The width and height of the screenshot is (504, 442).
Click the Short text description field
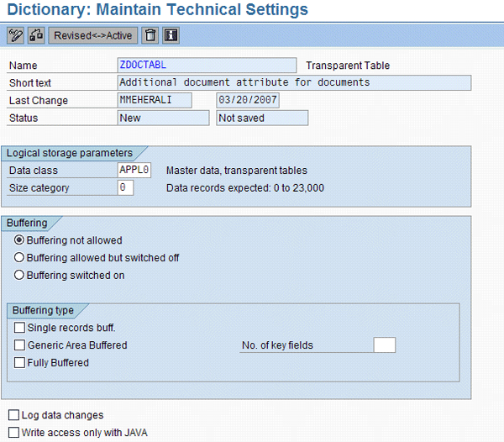pos(294,83)
